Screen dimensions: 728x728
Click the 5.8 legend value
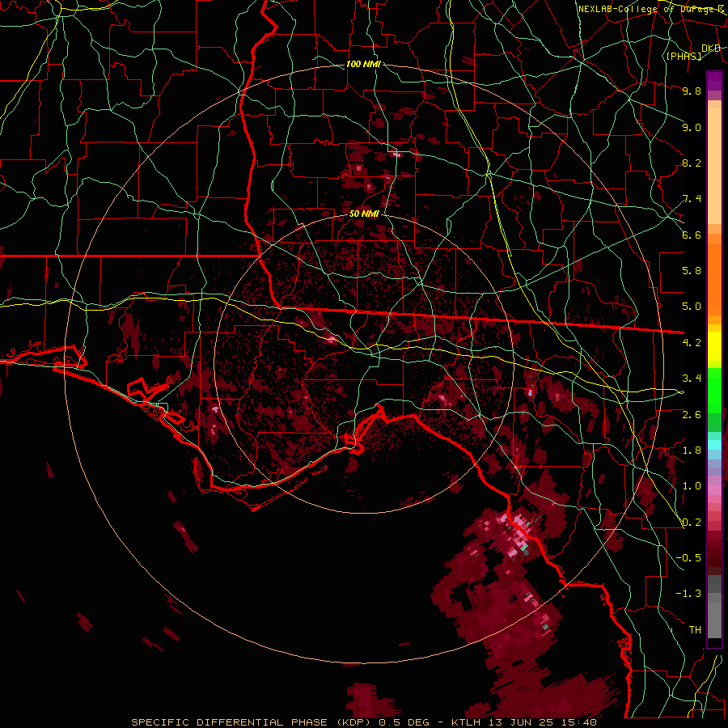click(x=692, y=271)
